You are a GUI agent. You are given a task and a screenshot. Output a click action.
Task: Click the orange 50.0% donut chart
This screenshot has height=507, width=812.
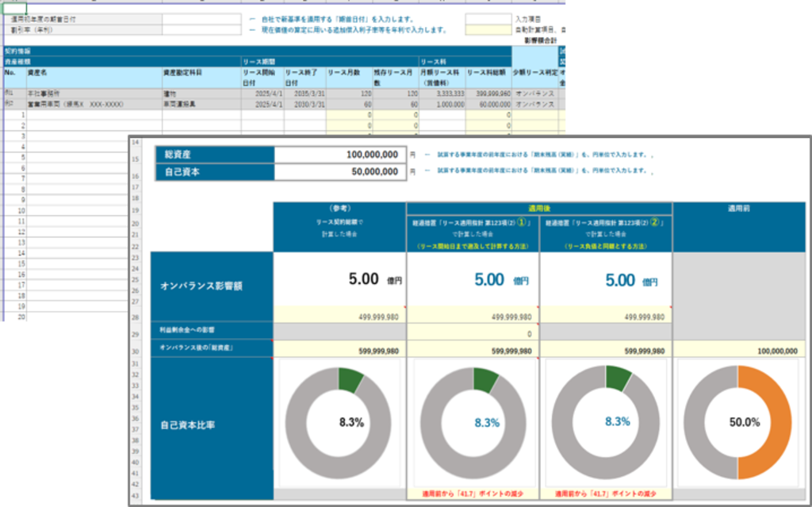[x=737, y=422]
